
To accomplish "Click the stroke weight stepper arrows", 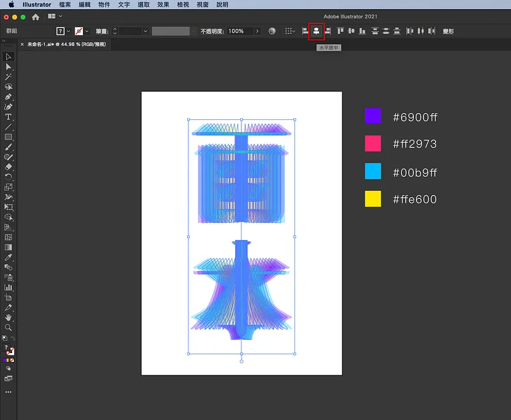I will 115,31.
